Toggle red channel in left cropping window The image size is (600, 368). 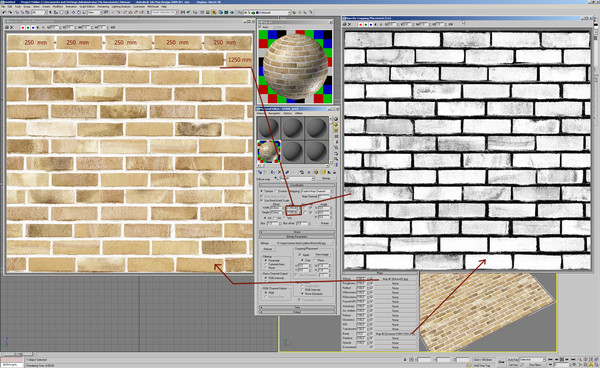pyautogui.click(x=23, y=28)
